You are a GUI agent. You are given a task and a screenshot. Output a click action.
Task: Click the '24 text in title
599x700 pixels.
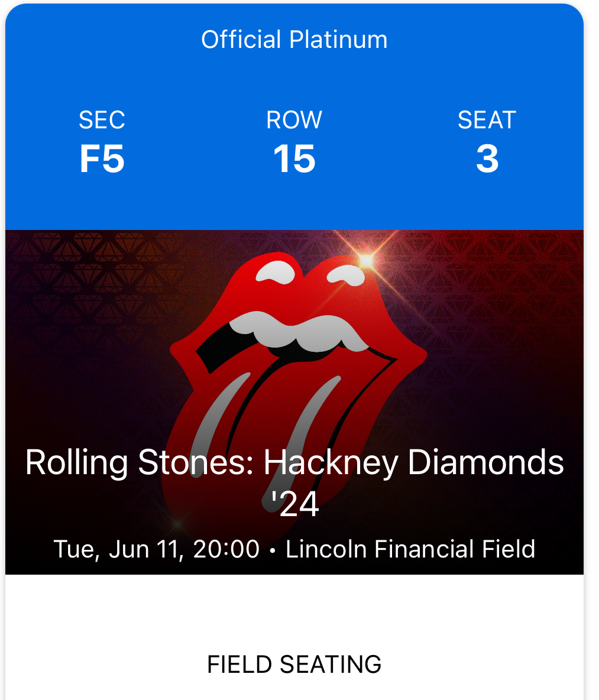pyautogui.click(x=294, y=504)
